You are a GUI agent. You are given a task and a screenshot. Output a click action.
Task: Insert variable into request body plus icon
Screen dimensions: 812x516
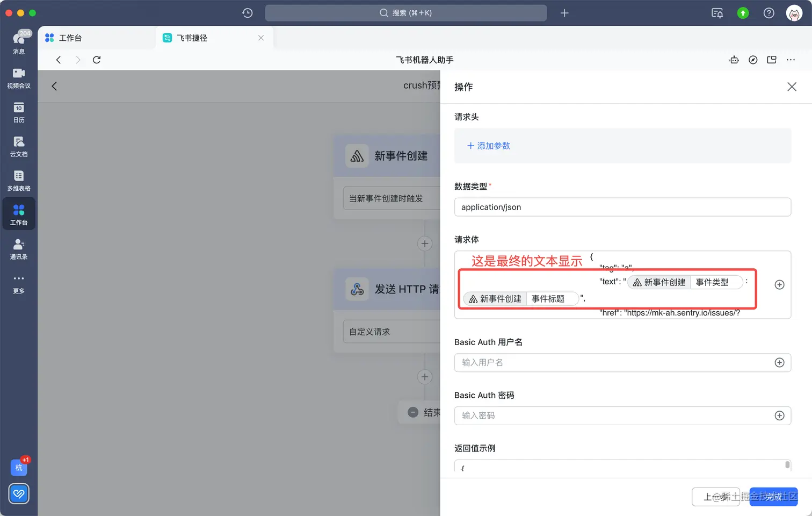click(780, 285)
